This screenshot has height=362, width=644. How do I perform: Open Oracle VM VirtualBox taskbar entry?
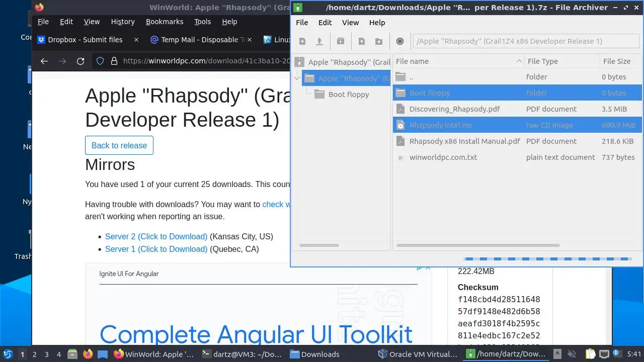pos(418,354)
